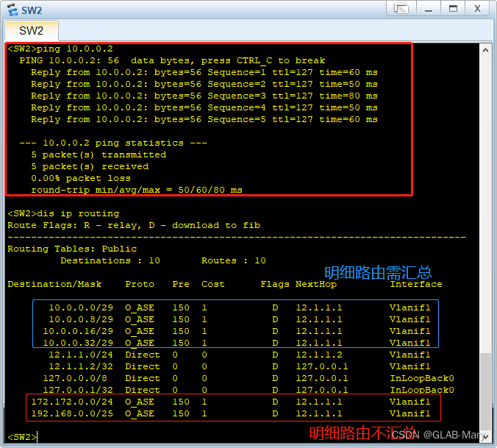The image size is (497, 448).
Task: Click the Sequence=3 reply line with time=80
Action: tap(204, 96)
